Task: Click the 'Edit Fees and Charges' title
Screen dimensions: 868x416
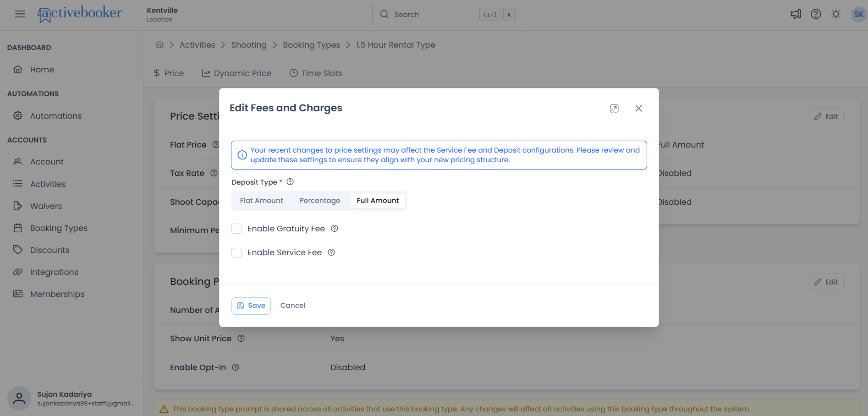Action: 286,108
